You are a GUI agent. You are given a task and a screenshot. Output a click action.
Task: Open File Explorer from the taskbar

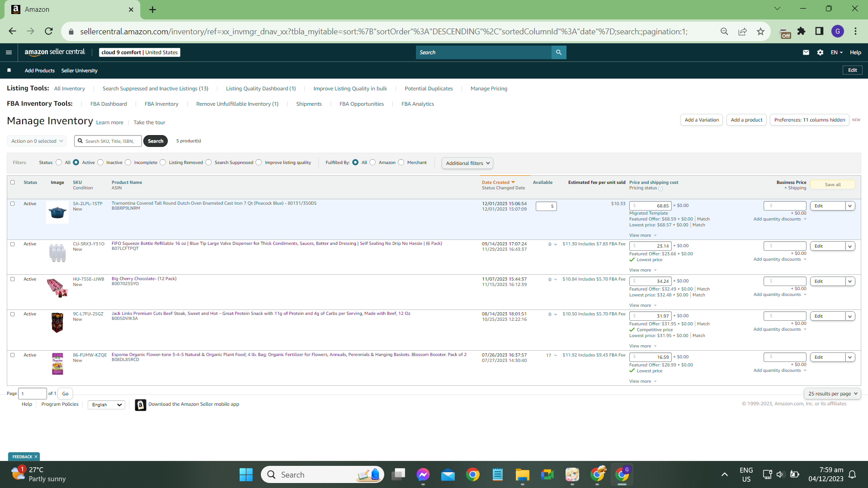point(522,474)
